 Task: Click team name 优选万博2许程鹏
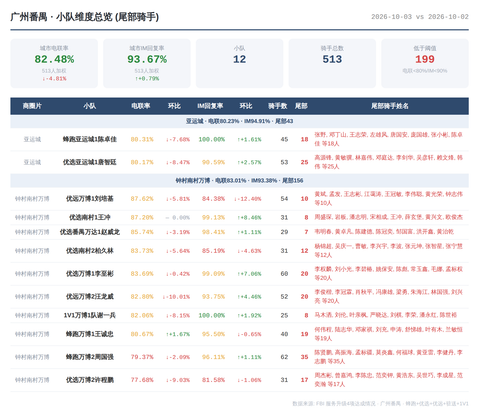pyautogui.click(x=89, y=380)
